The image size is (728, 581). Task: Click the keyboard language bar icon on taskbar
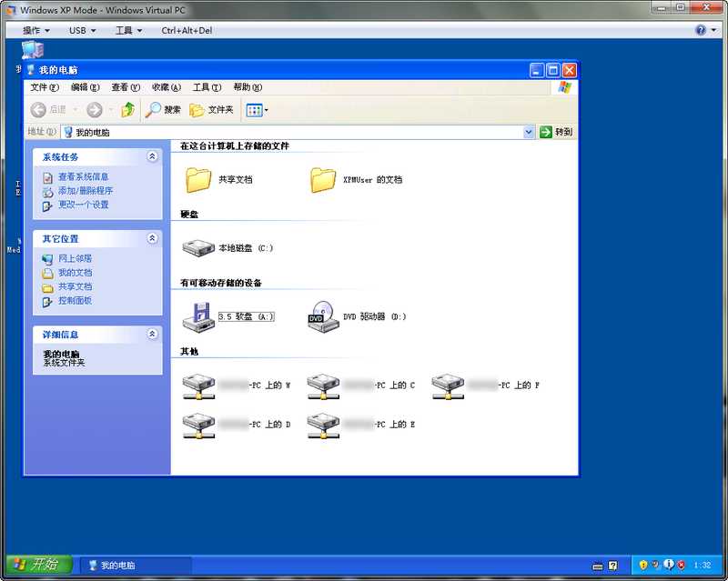598,566
